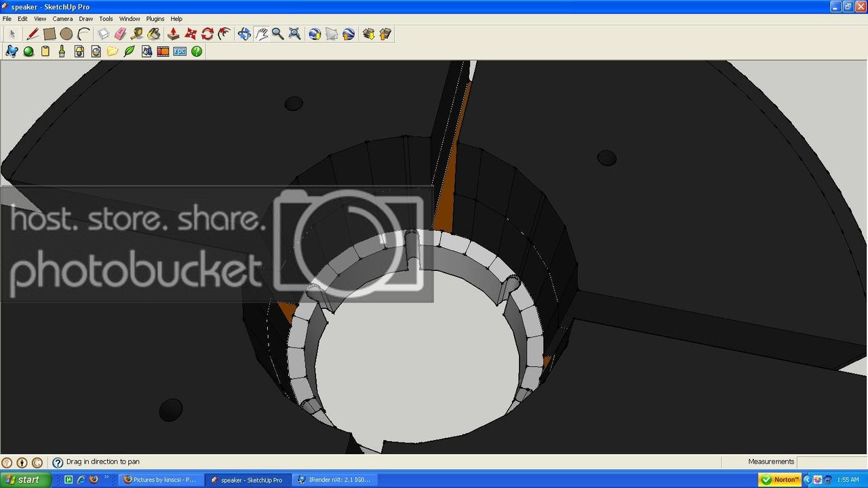The image size is (868, 488).
Task: Select the arrow Select tool
Action: (x=12, y=34)
